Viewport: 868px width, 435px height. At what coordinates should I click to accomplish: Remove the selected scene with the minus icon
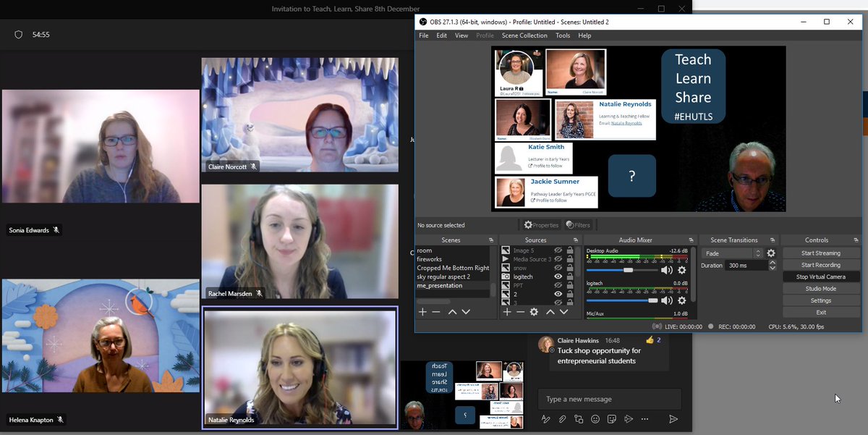(435, 312)
